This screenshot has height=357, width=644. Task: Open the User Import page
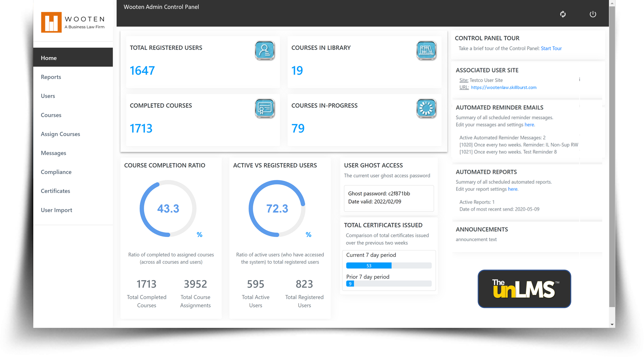(x=56, y=210)
